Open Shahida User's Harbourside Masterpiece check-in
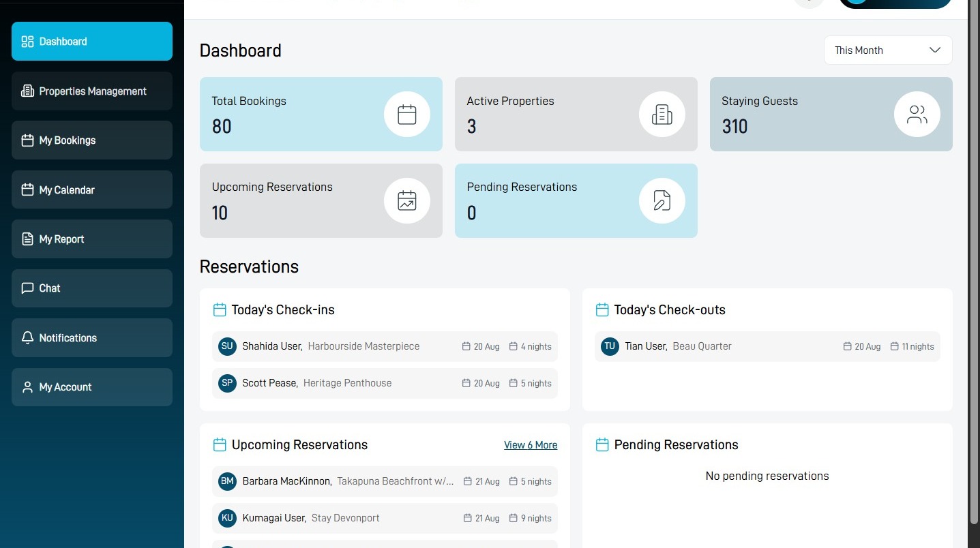The image size is (980, 548). coord(385,346)
